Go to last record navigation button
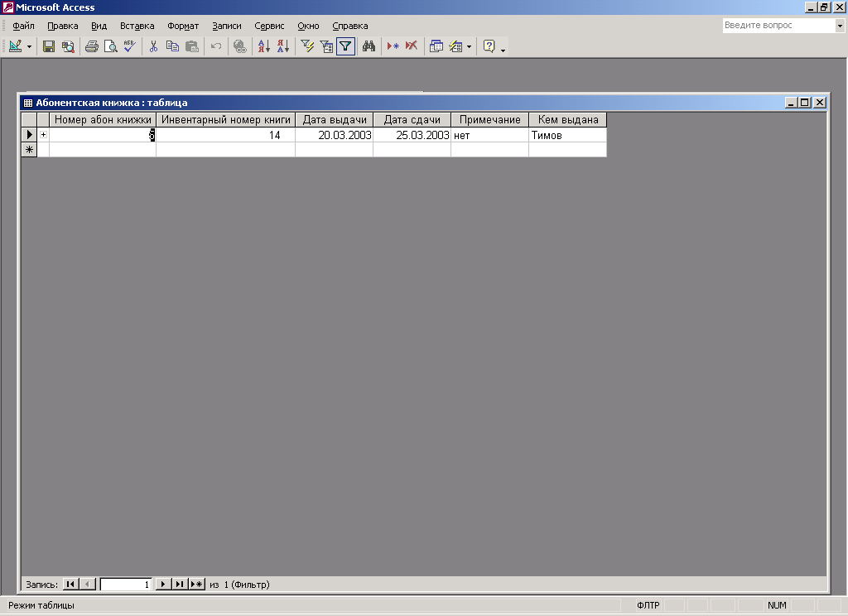848x616 pixels. tap(180, 584)
